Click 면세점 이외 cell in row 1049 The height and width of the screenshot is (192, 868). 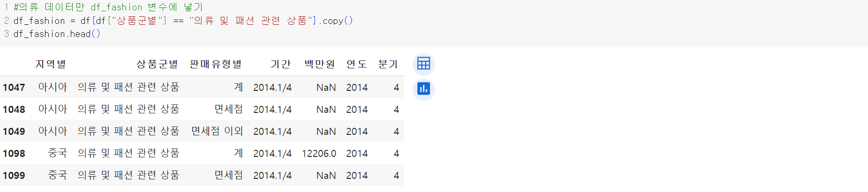[217, 131]
